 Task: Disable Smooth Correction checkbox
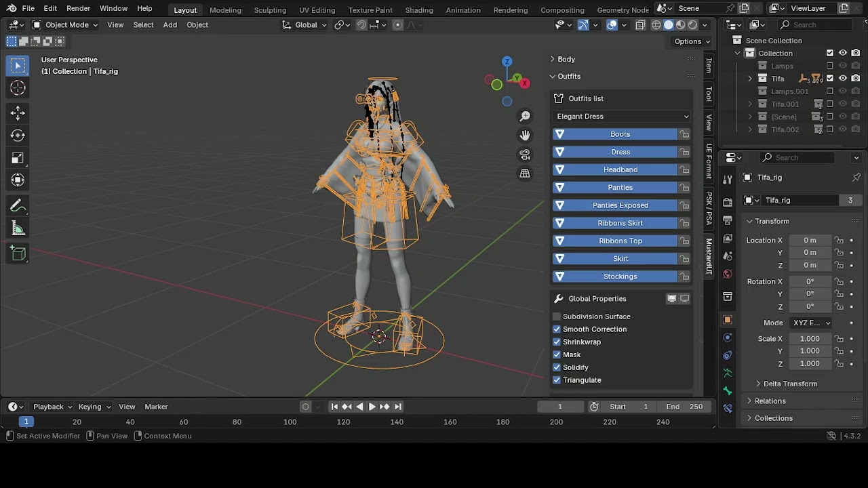pos(557,329)
